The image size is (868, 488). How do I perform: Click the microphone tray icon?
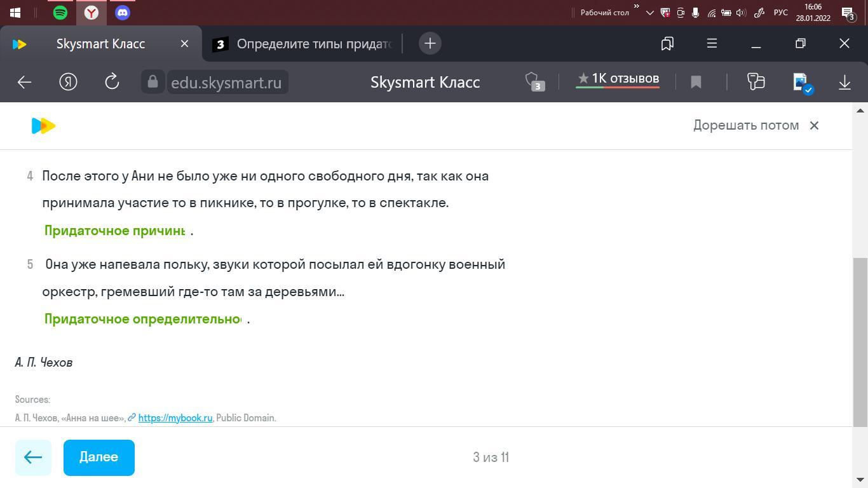[696, 13]
